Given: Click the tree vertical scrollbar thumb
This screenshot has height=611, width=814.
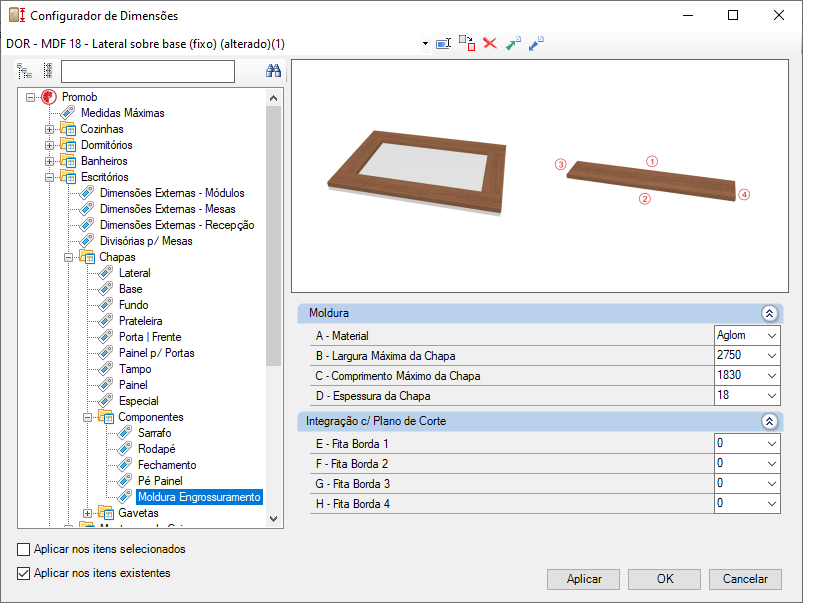Looking at the screenshot, I should (x=274, y=236).
